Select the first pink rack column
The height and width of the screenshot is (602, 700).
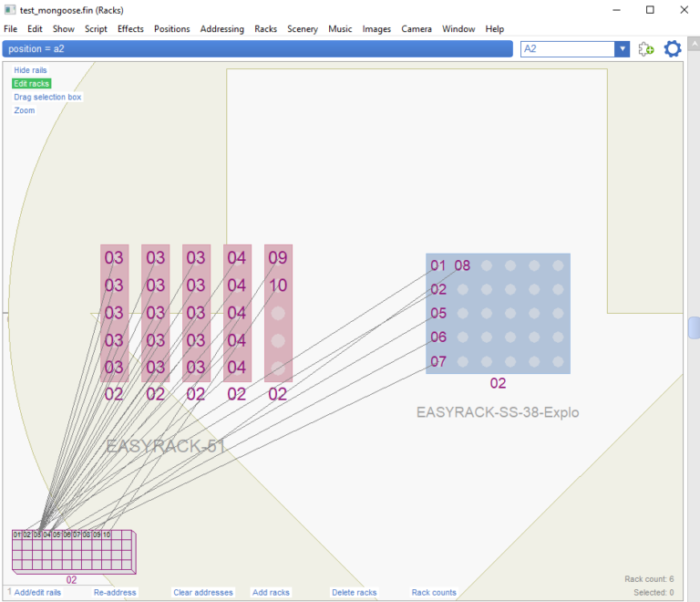point(114,313)
